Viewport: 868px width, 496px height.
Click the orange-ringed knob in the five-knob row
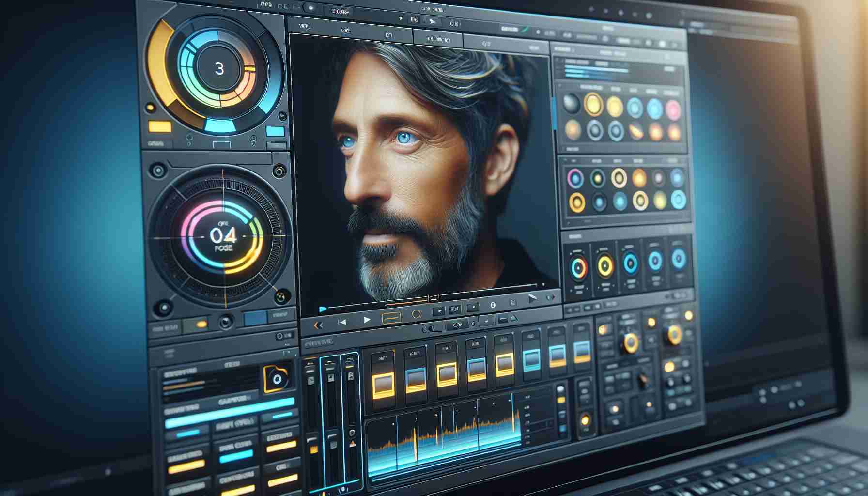coord(578,266)
